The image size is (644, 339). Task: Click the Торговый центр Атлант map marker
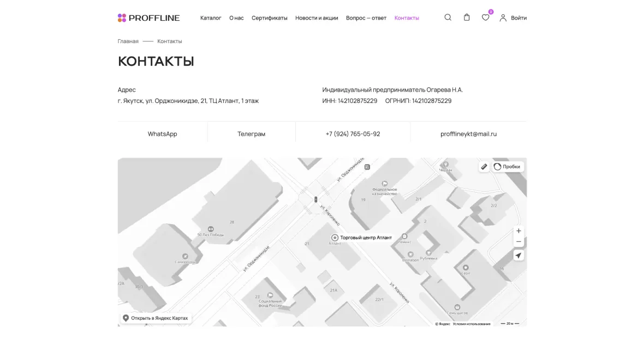pos(335,237)
